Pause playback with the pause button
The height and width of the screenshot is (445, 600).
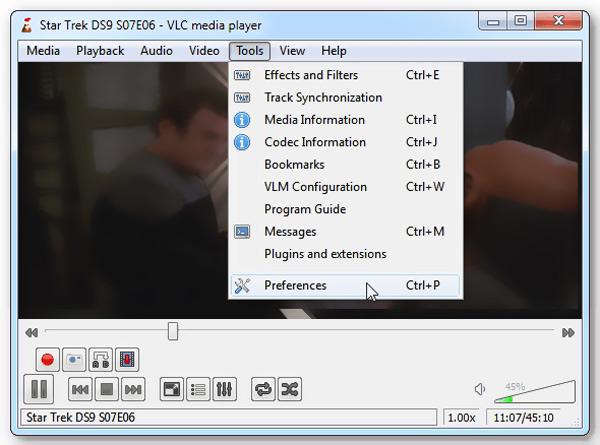pyautogui.click(x=39, y=389)
